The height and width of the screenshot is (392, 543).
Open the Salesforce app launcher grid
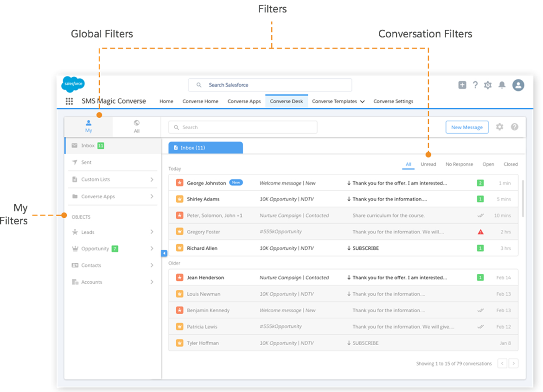click(69, 101)
